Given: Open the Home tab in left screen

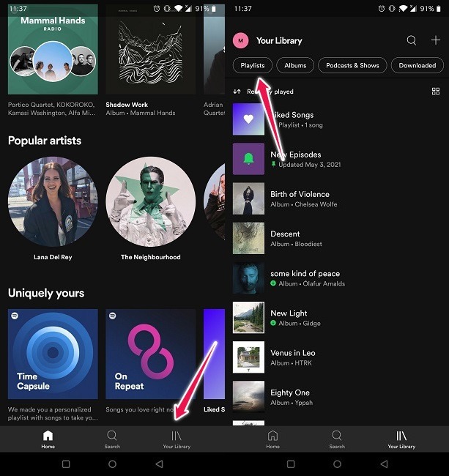Looking at the screenshot, I should point(48,439).
